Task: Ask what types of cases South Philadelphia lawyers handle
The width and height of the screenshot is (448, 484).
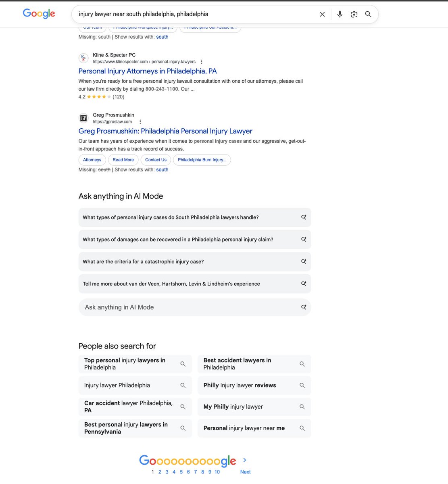Action: click(195, 217)
